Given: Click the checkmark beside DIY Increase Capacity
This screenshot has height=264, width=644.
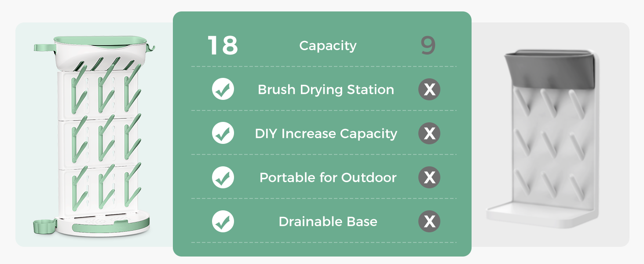Looking at the screenshot, I should (223, 133).
